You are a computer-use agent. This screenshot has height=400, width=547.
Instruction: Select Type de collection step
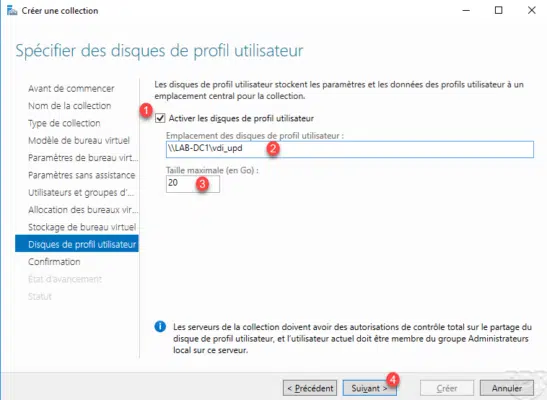tap(64, 123)
